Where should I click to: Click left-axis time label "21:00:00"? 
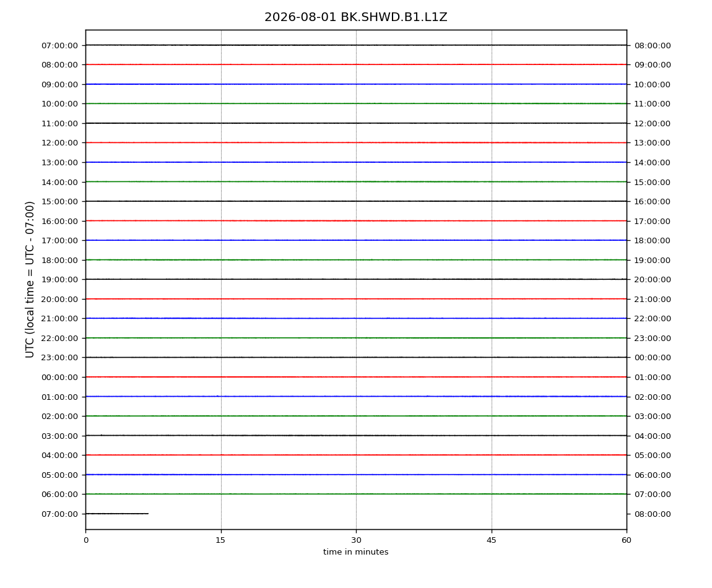coord(59,319)
